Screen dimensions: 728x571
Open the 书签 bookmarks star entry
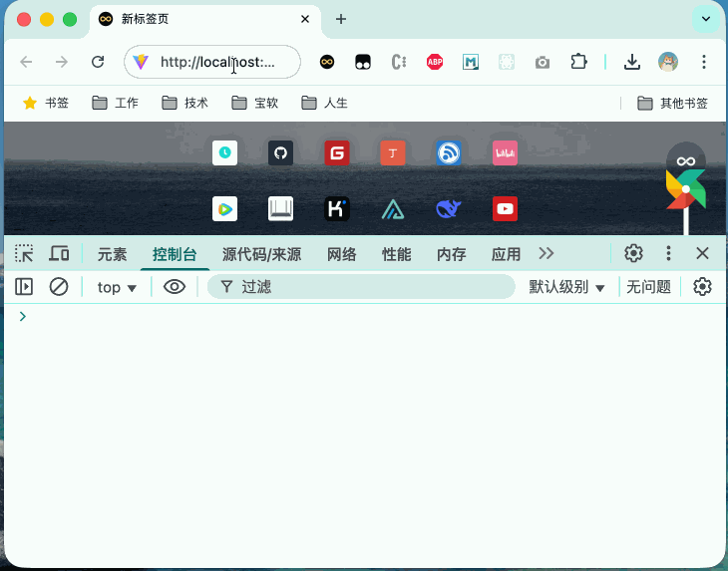[46, 103]
